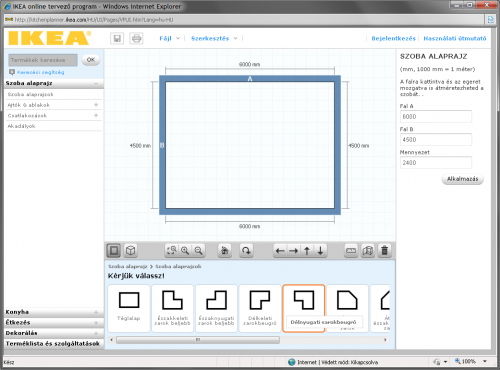Expand the Konyha section
This screenshot has height=370, width=500.
point(54,312)
